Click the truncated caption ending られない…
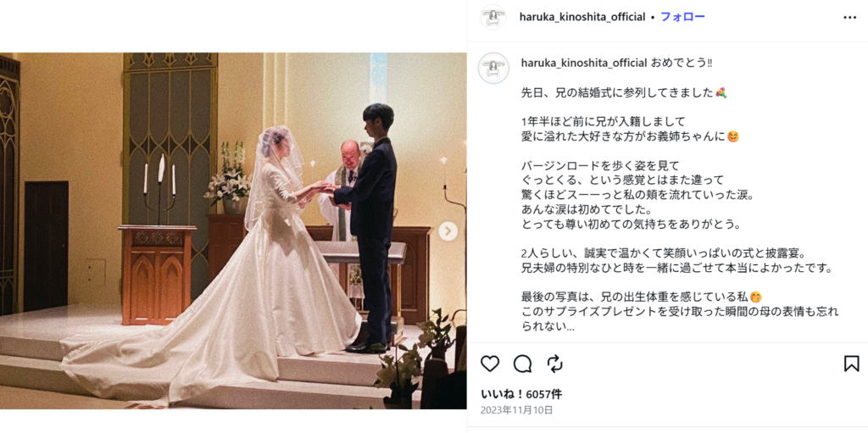This screenshot has width=868, height=433. point(548,327)
